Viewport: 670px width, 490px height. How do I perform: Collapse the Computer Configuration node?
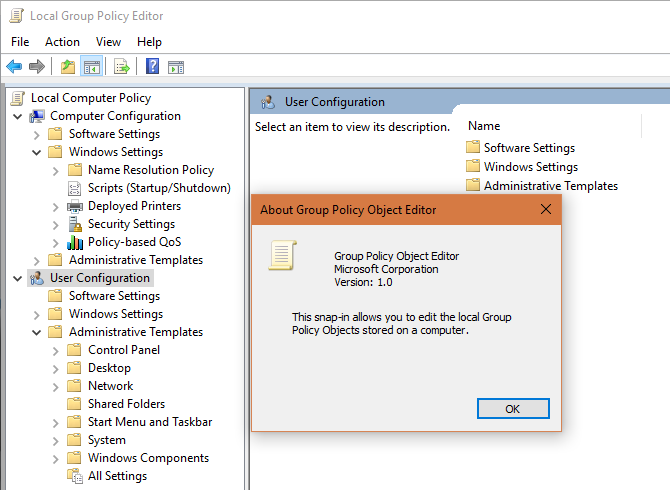[18, 116]
